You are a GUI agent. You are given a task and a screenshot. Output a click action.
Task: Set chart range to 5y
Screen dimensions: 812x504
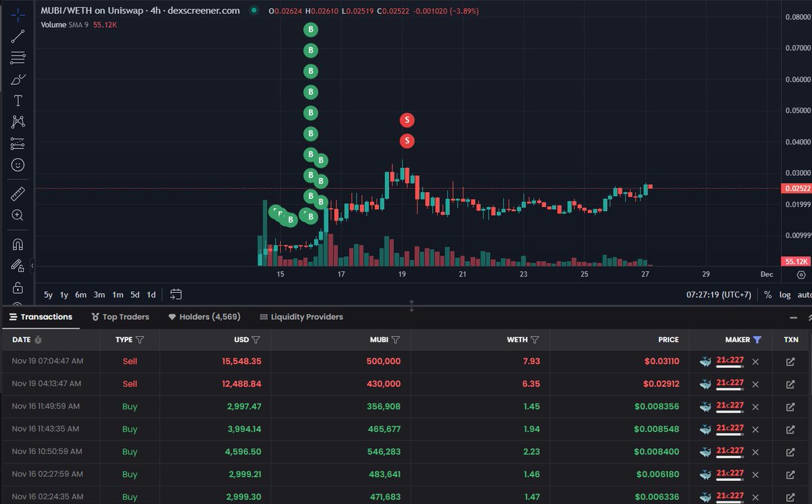pos(48,295)
